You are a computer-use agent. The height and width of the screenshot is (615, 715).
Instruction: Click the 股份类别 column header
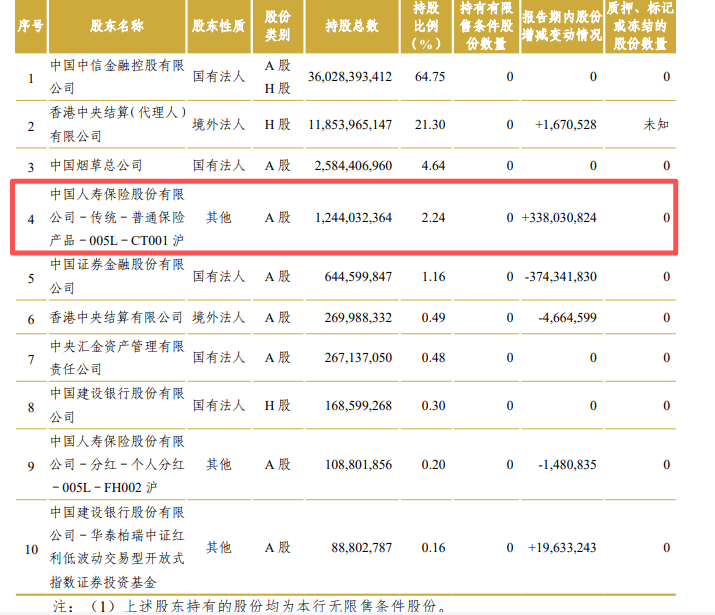pos(278,26)
